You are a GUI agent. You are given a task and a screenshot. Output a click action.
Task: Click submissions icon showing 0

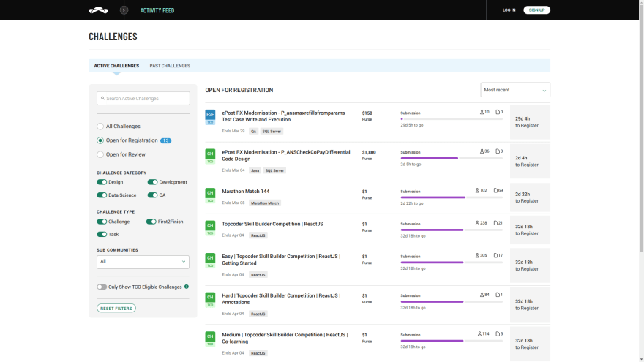coord(498,112)
